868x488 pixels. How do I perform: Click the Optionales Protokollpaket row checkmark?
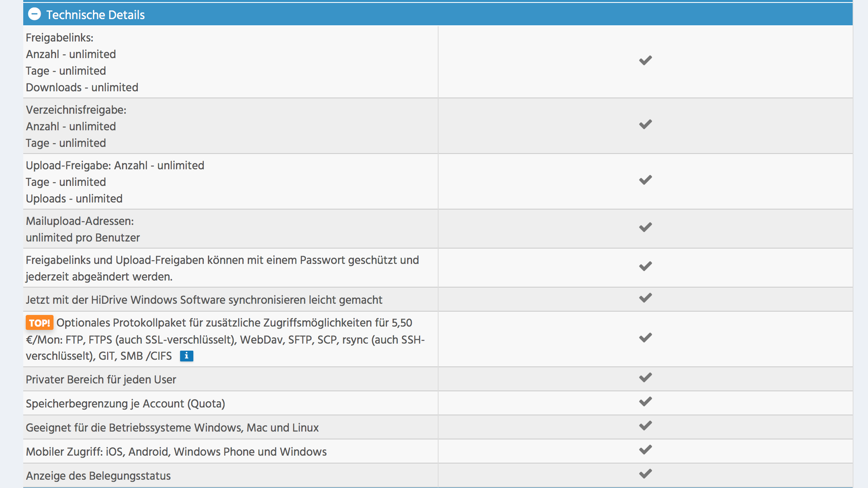pyautogui.click(x=645, y=338)
